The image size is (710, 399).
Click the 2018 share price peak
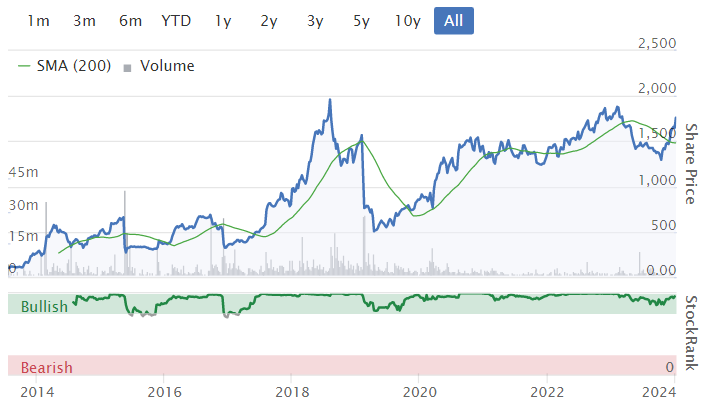coord(330,100)
